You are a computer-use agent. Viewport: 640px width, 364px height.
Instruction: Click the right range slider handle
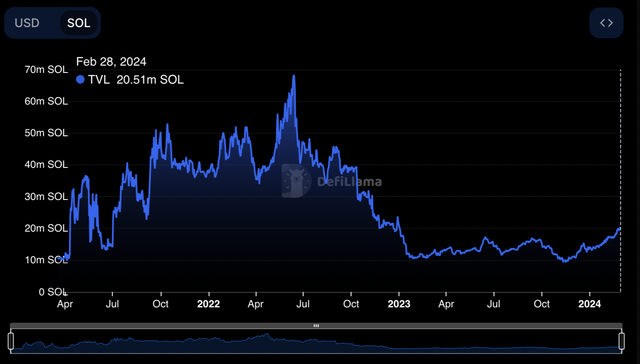pyautogui.click(x=622, y=341)
